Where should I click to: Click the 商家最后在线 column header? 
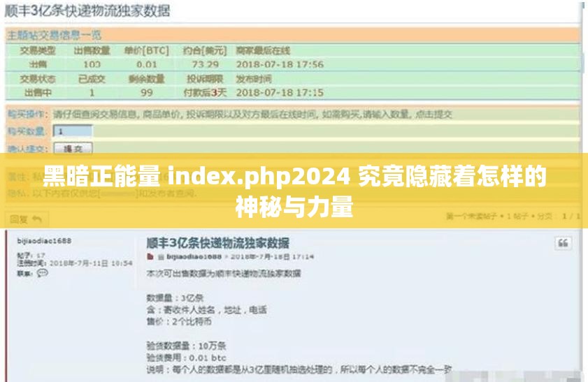(x=264, y=50)
